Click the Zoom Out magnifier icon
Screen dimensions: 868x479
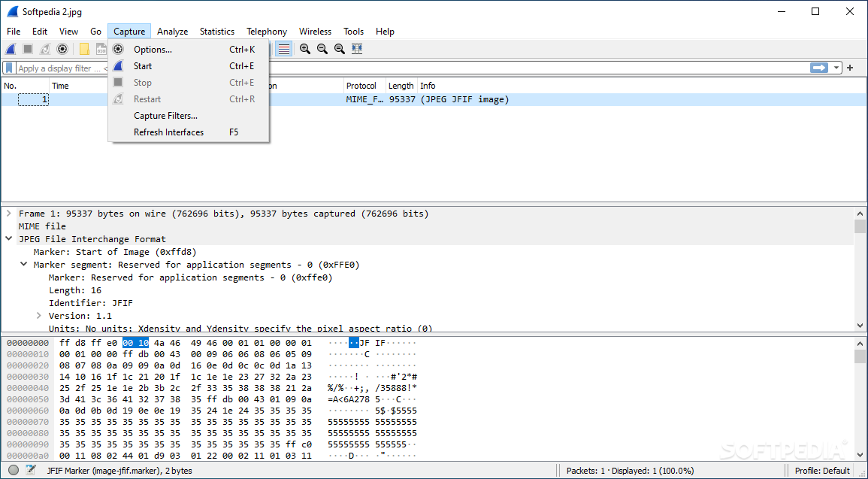pos(322,49)
